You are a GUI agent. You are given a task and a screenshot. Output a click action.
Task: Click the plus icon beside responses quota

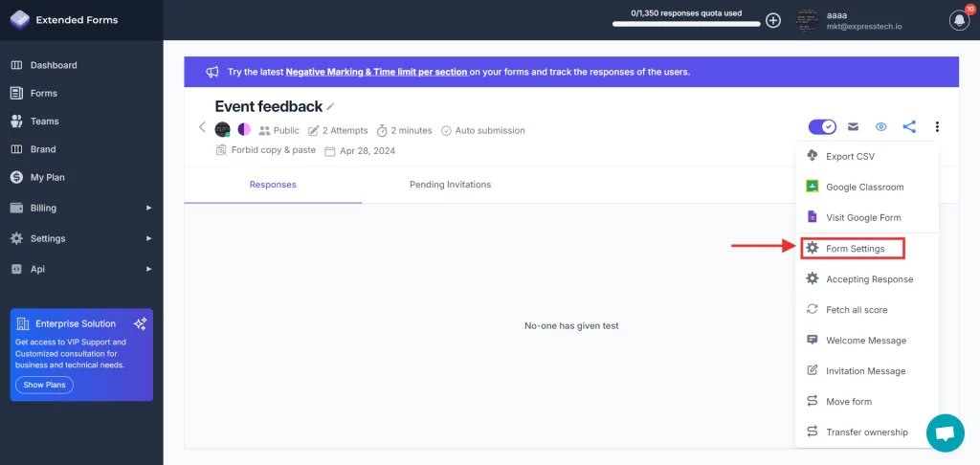point(773,21)
